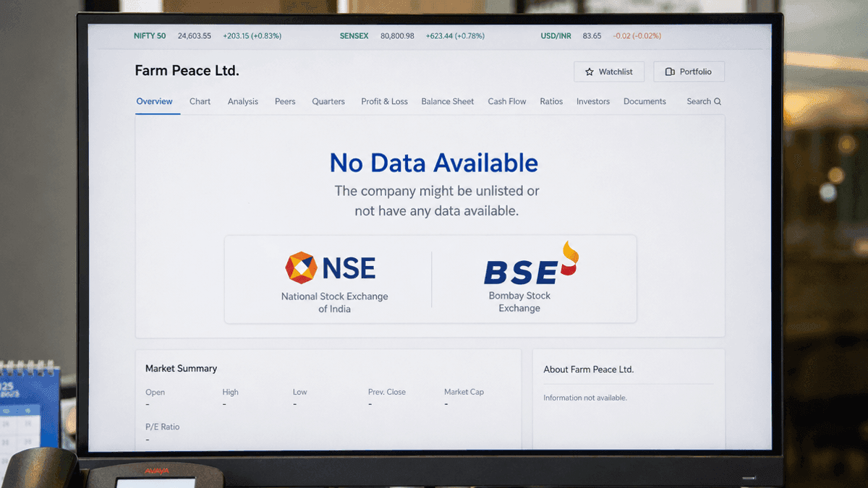
Task: Click the USD/INR ticker label
Action: click(557, 35)
